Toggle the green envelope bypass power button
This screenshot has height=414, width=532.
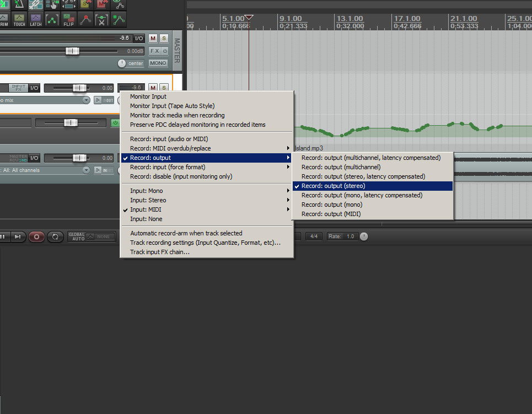pos(115,123)
